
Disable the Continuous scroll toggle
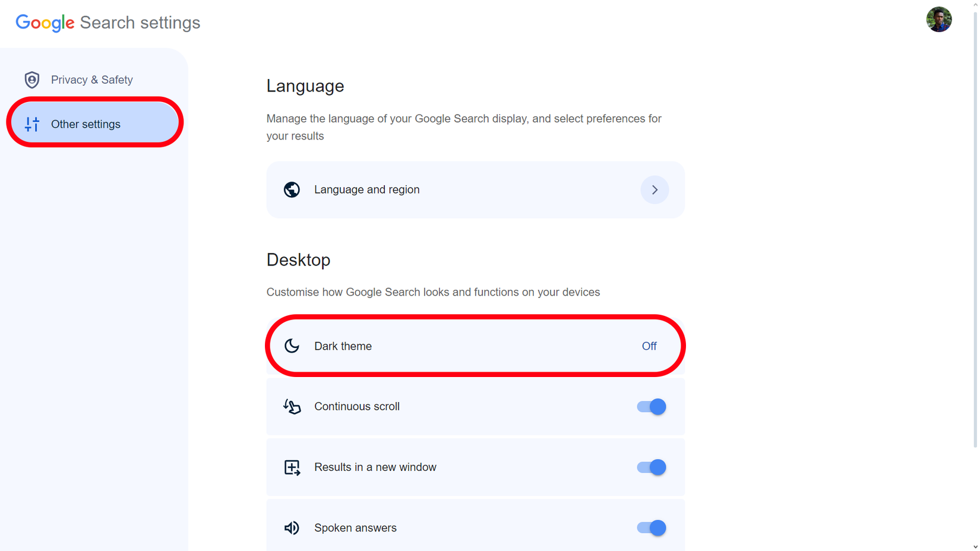click(651, 407)
